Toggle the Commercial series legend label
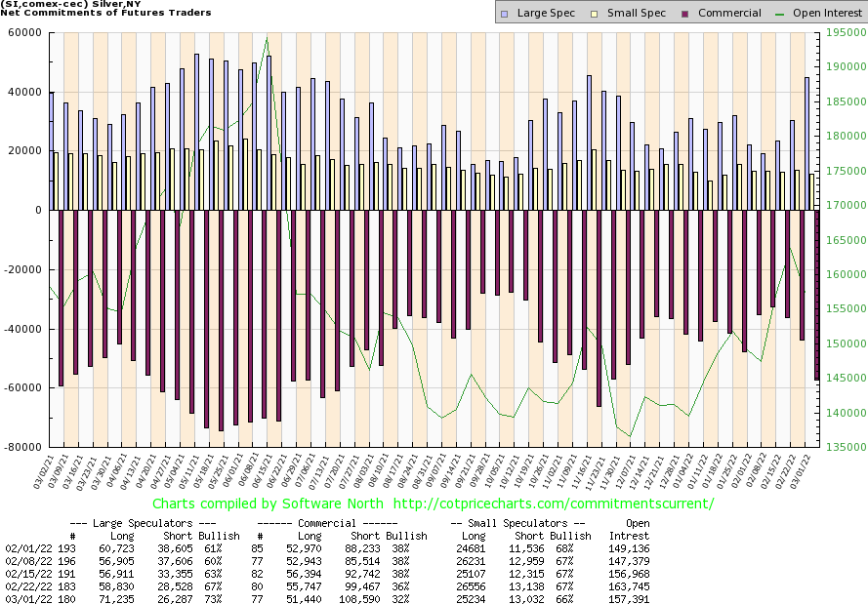This screenshot has width=868, height=605. (x=729, y=13)
